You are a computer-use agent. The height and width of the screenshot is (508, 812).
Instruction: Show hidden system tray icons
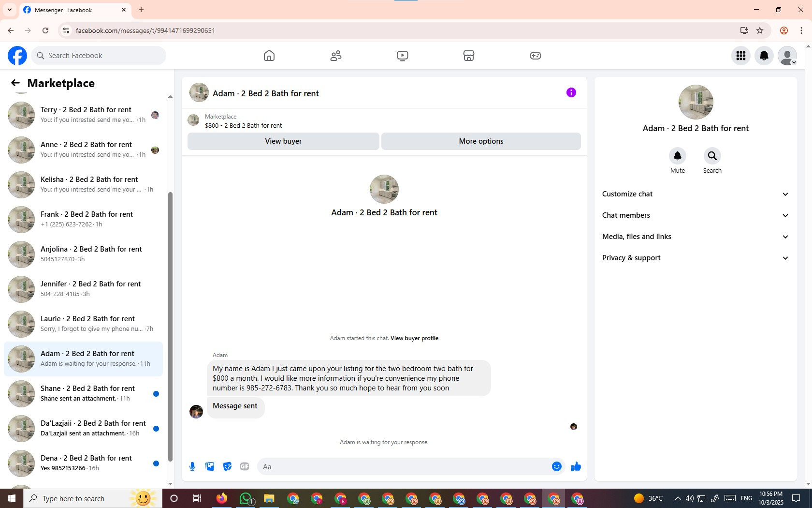678,498
